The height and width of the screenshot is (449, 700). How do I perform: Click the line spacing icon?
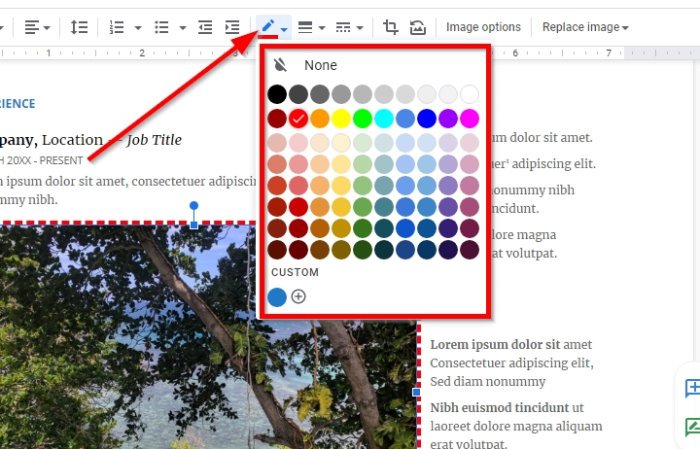point(79,27)
